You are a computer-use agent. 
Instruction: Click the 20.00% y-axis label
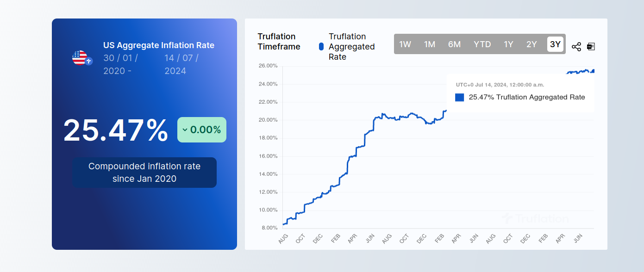[x=268, y=120]
